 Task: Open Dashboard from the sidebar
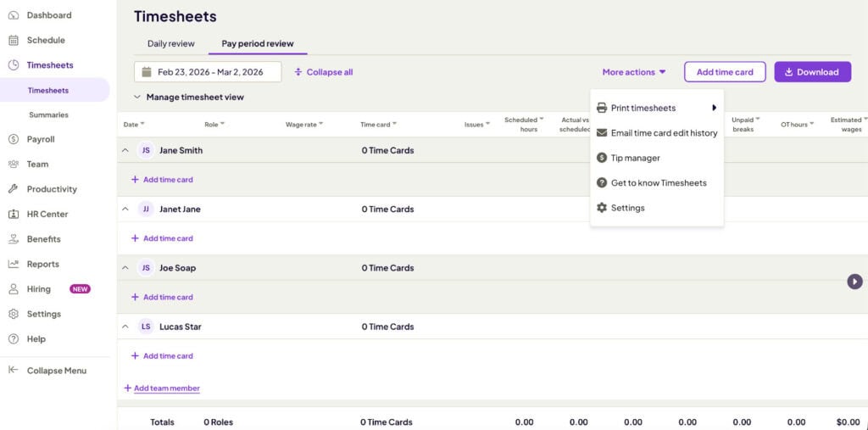click(48, 15)
